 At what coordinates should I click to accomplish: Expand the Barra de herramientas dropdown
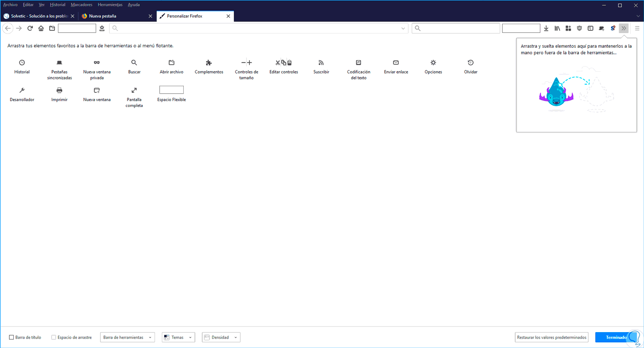(x=128, y=337)
